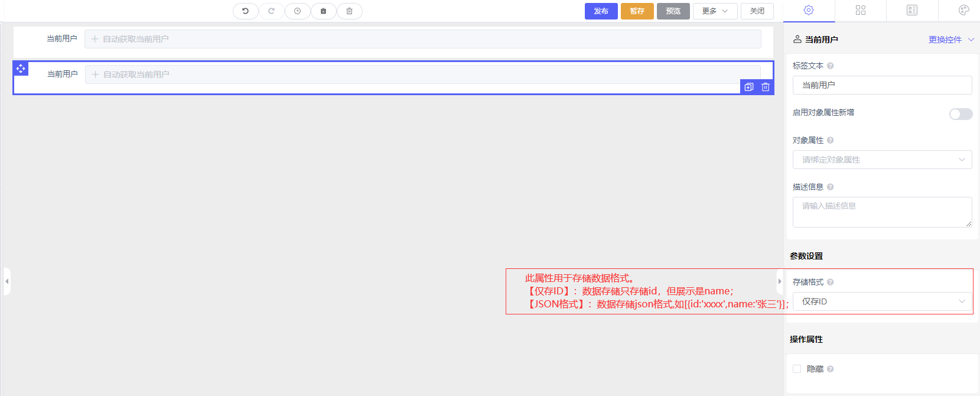The height and width of the screenshot is (396, 980).
Task: Open the 对象属性 dropdown
Action: tap(881, 160)
